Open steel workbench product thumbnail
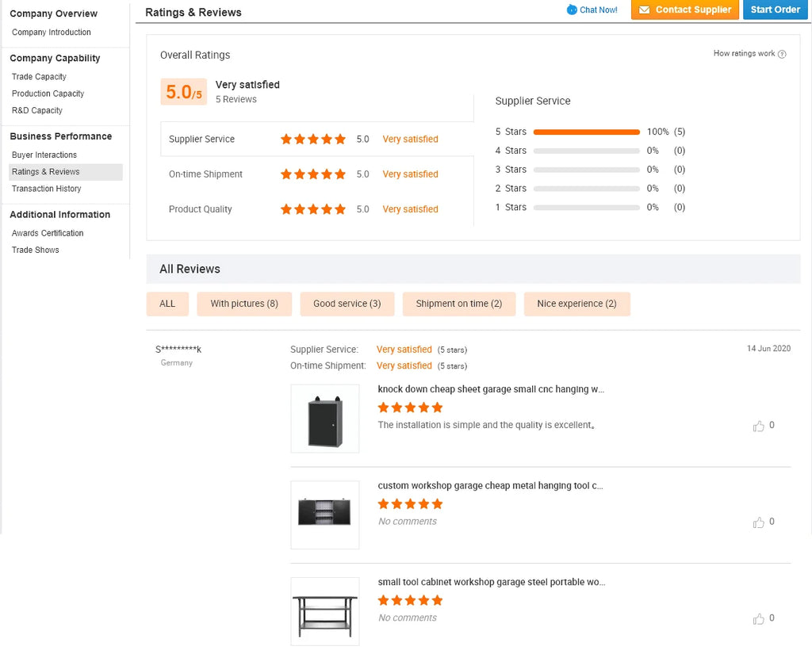812x654 pixels. tap(324, 611)
